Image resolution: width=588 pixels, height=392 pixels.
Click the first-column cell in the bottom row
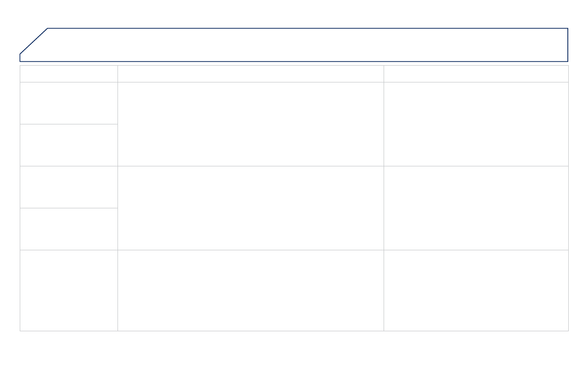pyautogui.click(x=69, y=290)
